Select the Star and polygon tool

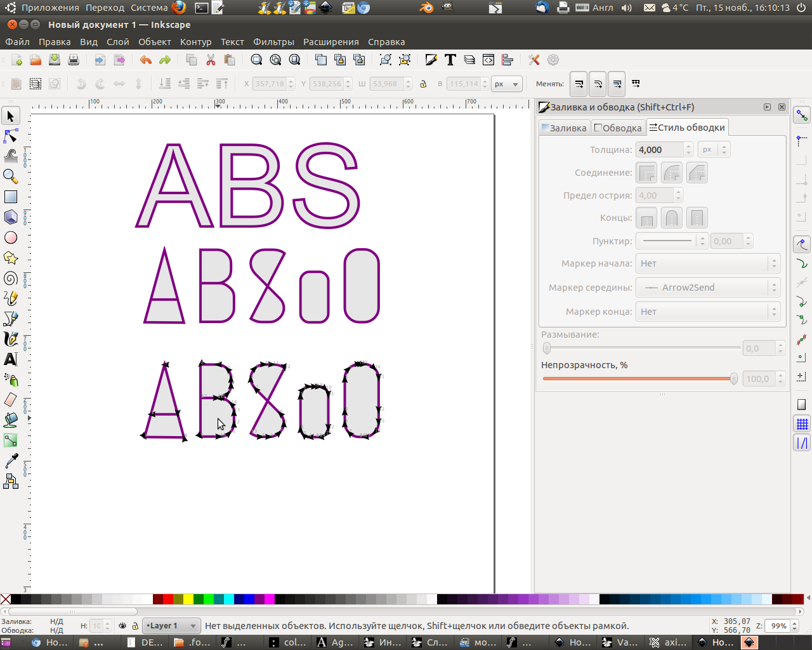pyautogui.click(x=11, y=258)
